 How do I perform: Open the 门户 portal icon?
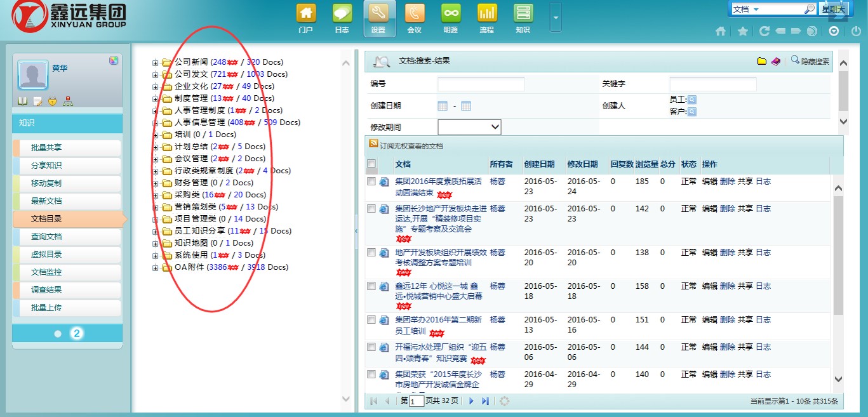click(306, 18)
